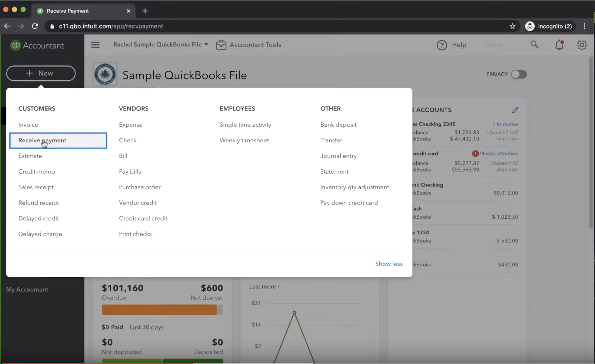
Task: Bookmark page with the star icon
Action: click(x=512, y=26)
